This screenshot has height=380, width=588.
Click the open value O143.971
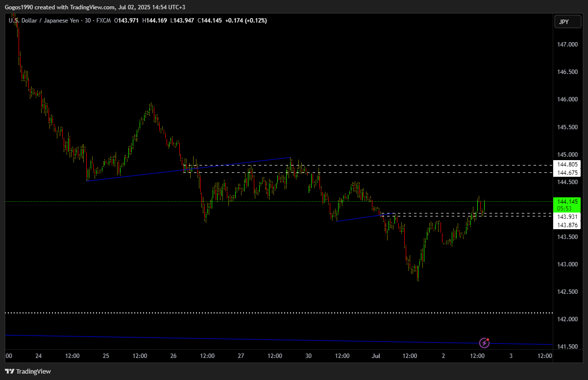coord(126,21)
